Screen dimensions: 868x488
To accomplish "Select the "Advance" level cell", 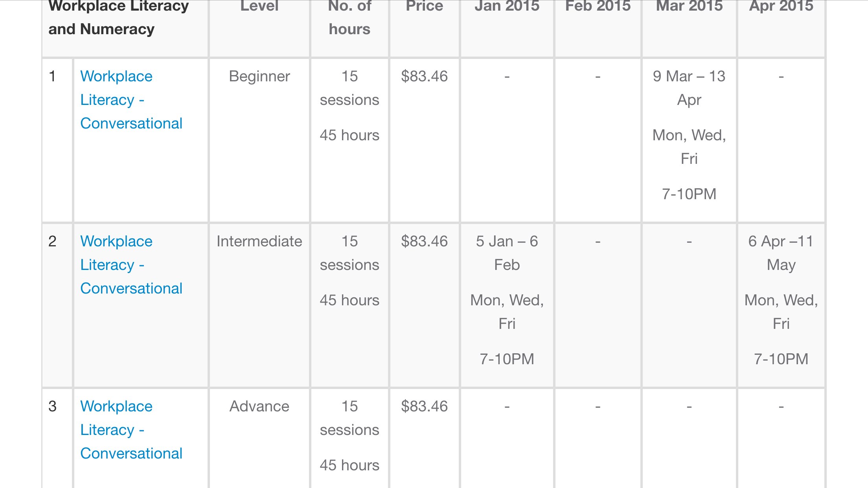I will [x=259, y=406].
